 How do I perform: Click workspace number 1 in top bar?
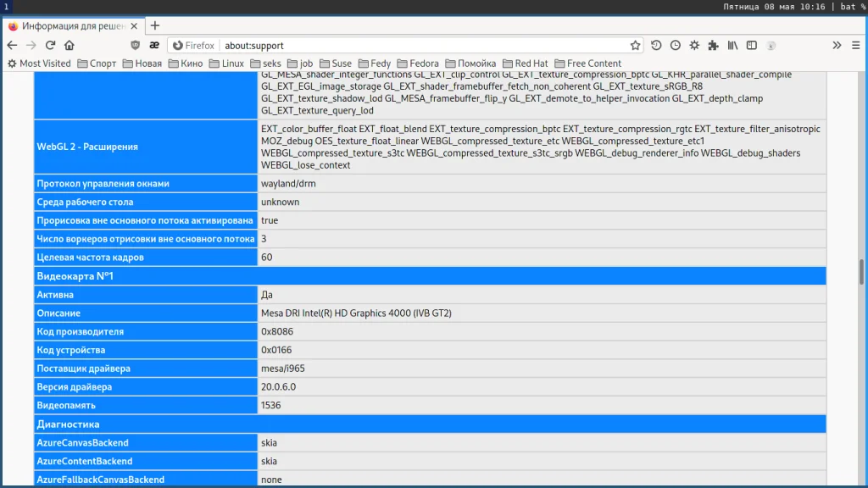pyautogui.click(x=7, y=7)
